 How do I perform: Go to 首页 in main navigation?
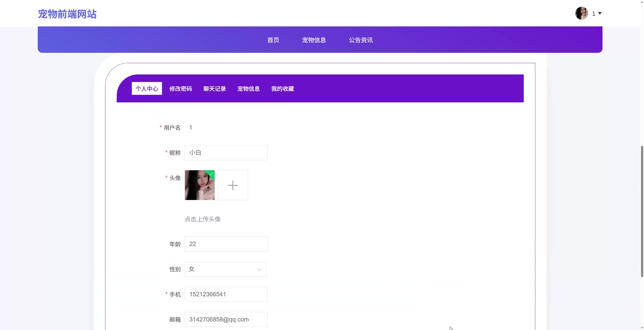(273, 40)
